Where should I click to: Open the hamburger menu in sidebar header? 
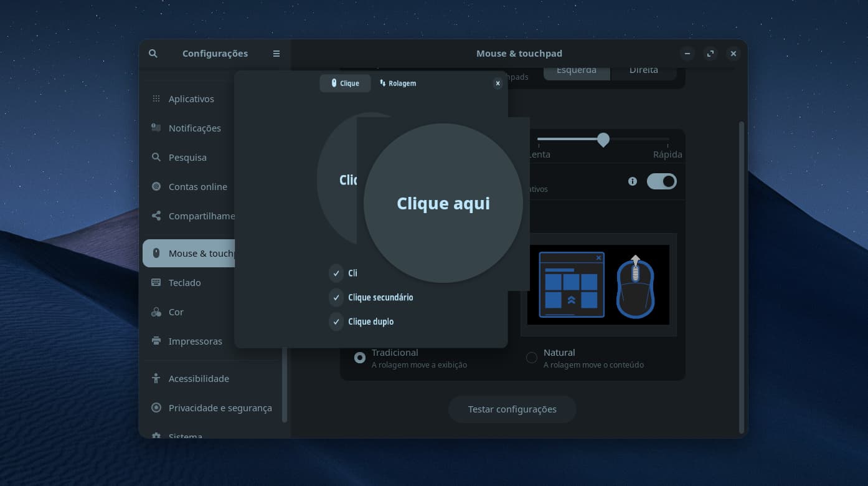click(x=276, y=54)
